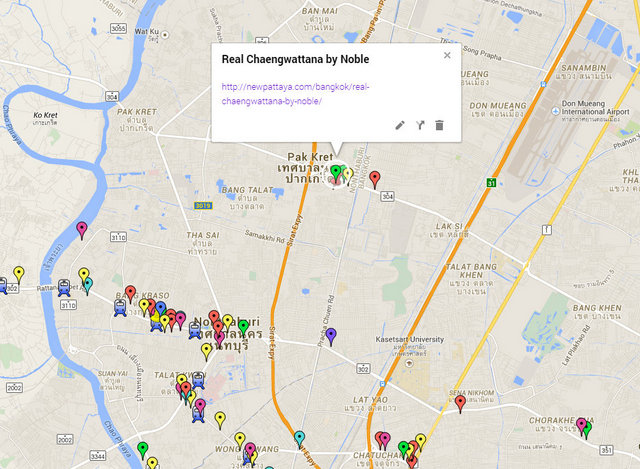Click the Don Mueang International Airport icon
Screen dimensions: 640x469
[555, 111]
